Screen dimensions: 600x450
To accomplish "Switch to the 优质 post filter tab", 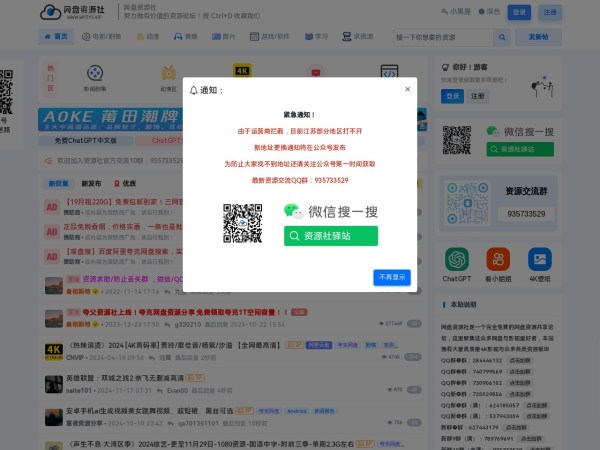I will click(x=125, y=183).
